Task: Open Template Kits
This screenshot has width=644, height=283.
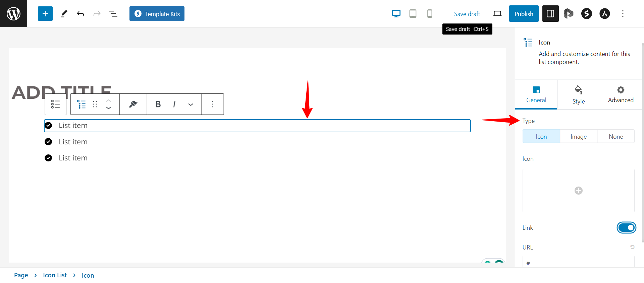Action: [157, 14]
